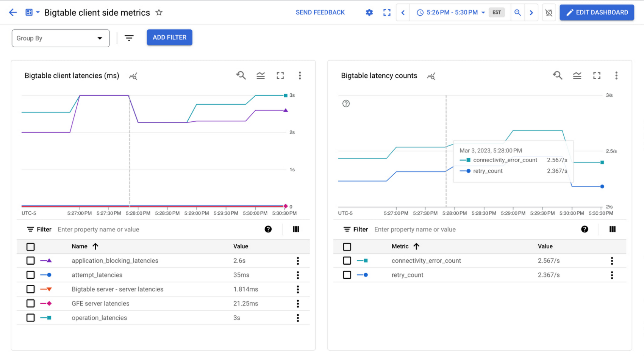Image resolution: width=644 pixels, height=356 pixels.
Task: Check application_blocking_latencies row
Action: pos(31,261)
